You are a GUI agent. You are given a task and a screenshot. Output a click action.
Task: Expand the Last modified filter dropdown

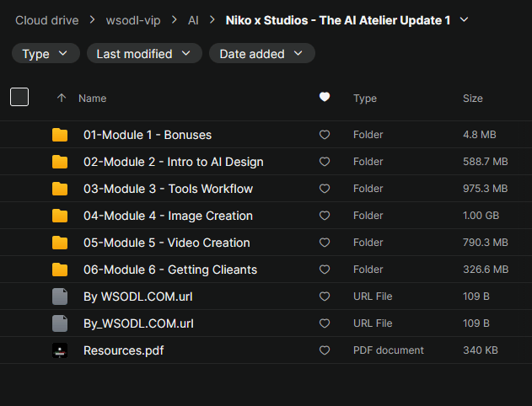click(x=144, y=54)
